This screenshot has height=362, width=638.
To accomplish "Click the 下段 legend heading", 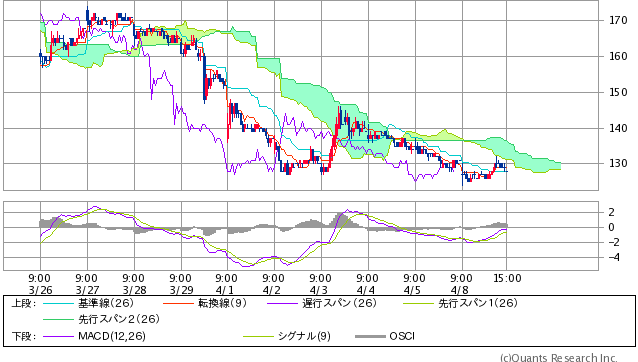I will coord(23,336).
